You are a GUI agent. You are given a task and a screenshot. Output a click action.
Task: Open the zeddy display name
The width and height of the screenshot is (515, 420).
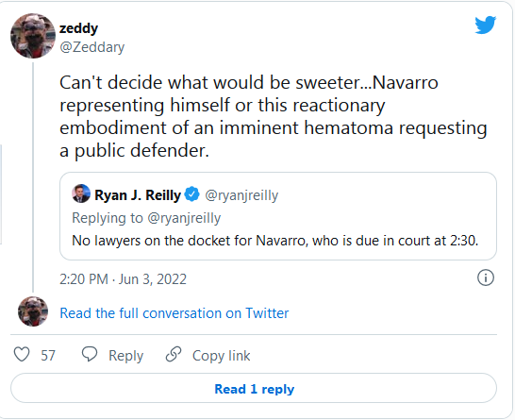(78, 28)
